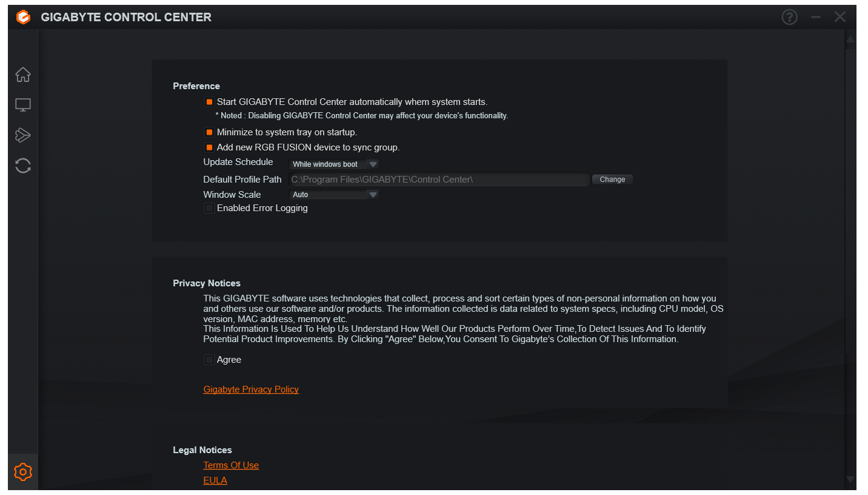Open the EULA link
This screenshot has width=868, height=495.
pos(215,480)
